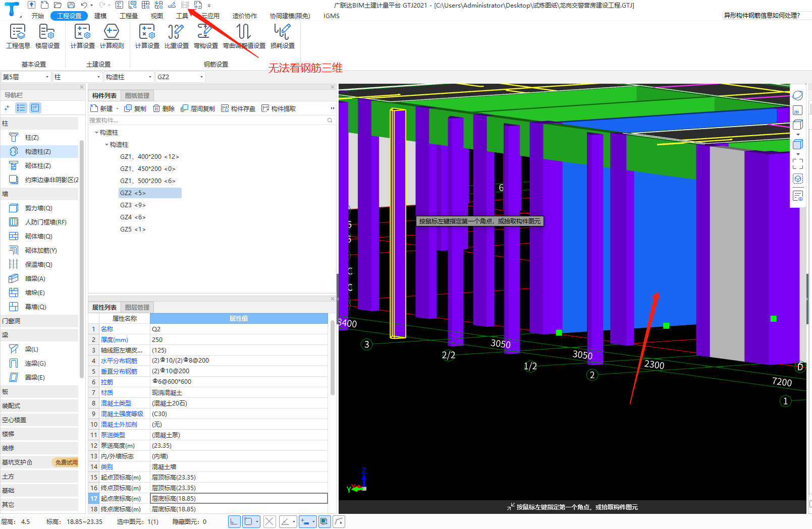
Task: Click 构件提取 extract component button
Action: coord(279,108)
